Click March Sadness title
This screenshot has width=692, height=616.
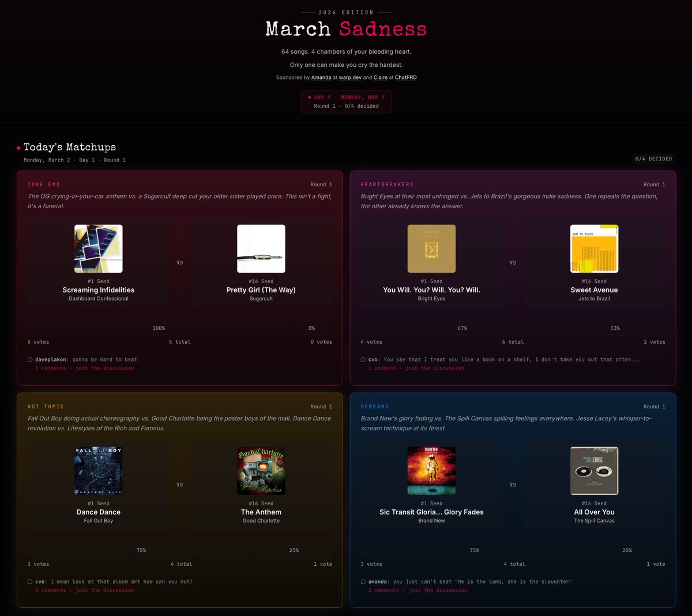click(x=346, y=29)
